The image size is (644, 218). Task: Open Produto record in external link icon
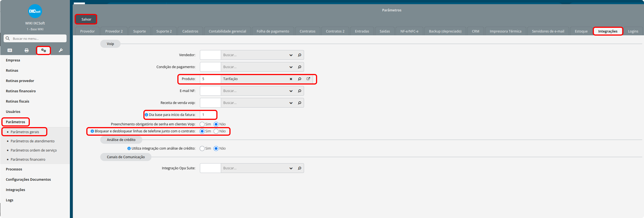coord(308,79)
